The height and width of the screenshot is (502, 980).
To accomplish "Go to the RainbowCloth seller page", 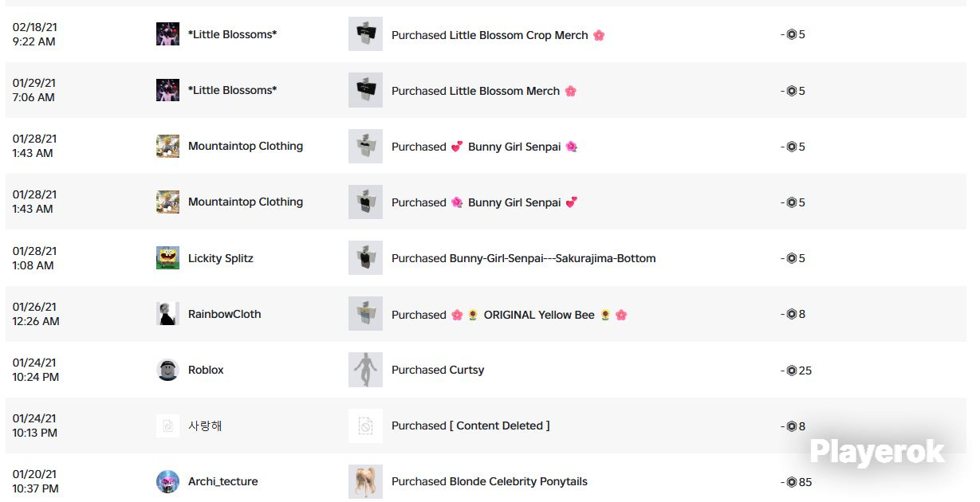I will [224, 314].
